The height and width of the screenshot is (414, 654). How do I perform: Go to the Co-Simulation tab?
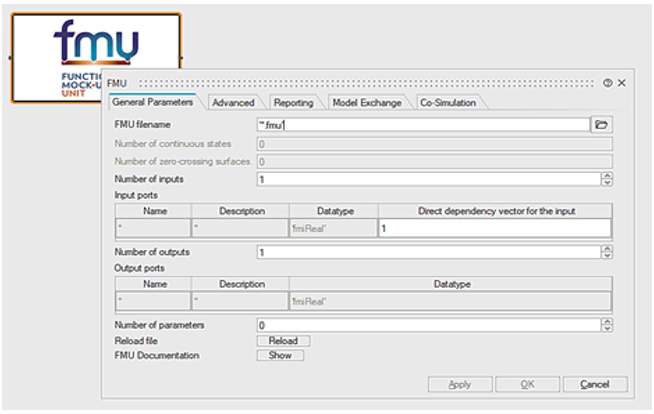447,103
